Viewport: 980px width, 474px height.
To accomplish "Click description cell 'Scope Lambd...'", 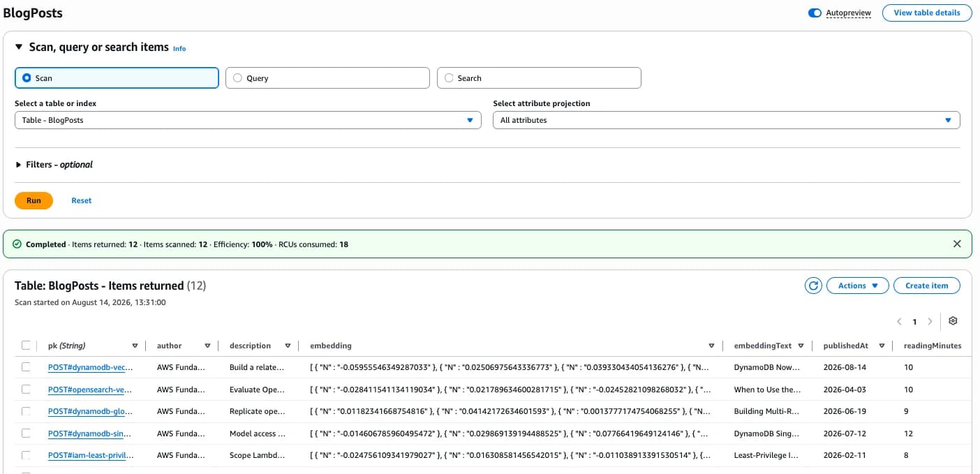I will pyautogui.click(x=258, y=456).
